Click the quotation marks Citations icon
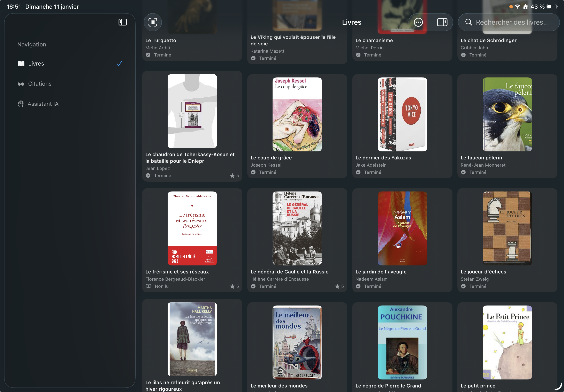 [21, 84]
